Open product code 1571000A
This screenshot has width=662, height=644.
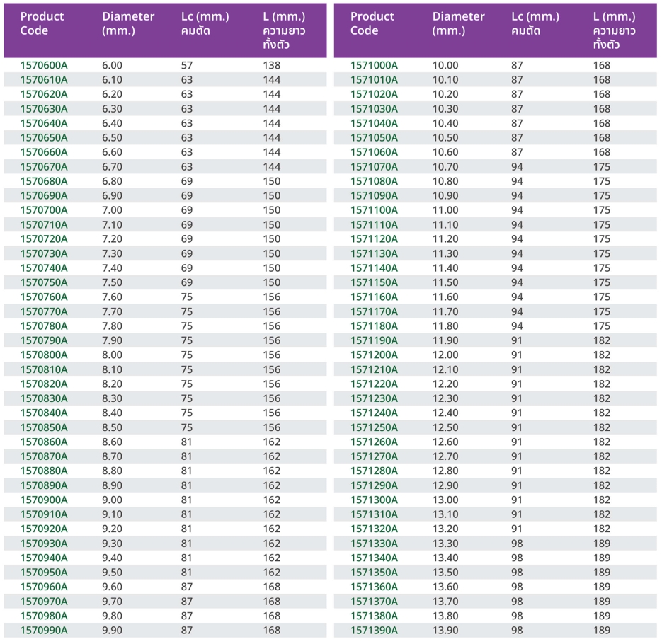click(374, 65)
